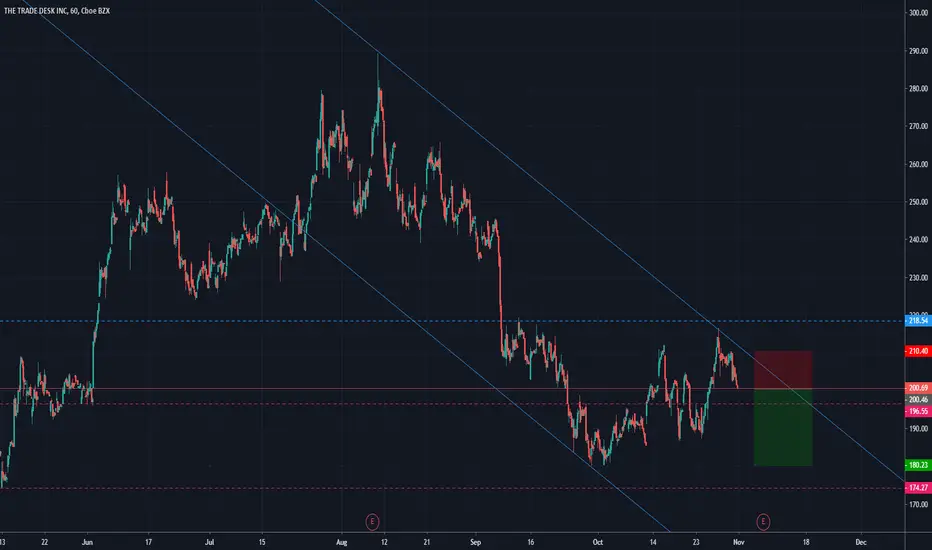Click the earnings E marker near Nov
The height and width of the screenshot is (550, 932).
pyautogui.click(x=763, y=522)
